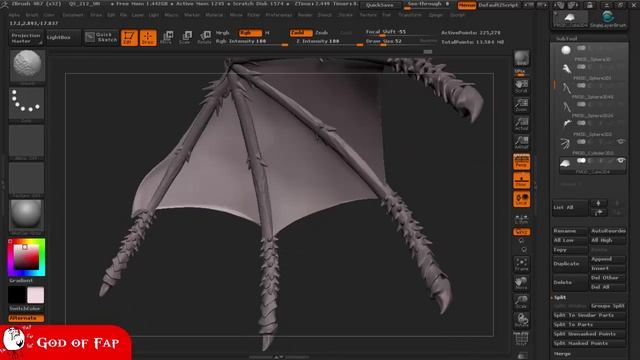640x360 pixels.
Task: Open the Transform menu
Action: coord(410,15)
